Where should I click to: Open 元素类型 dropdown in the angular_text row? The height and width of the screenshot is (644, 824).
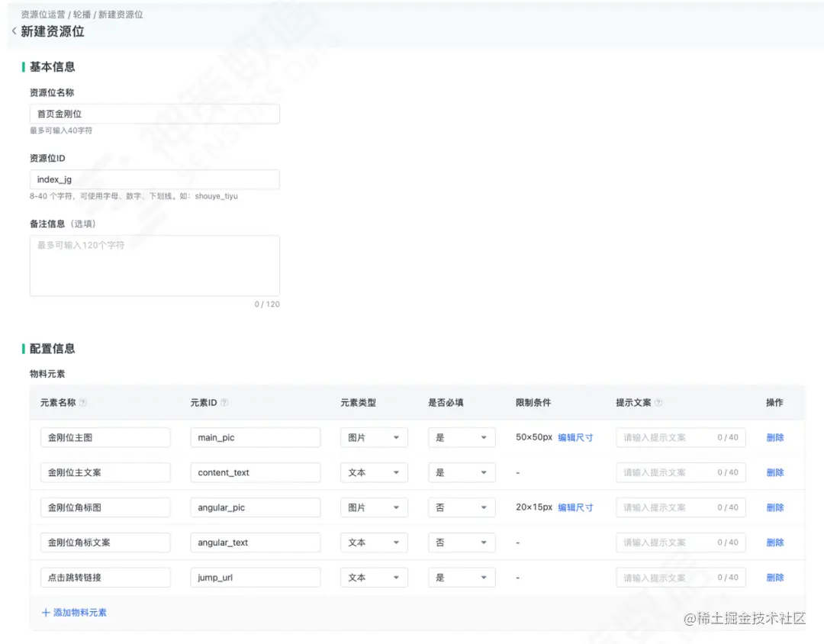[x=374, y=543]
